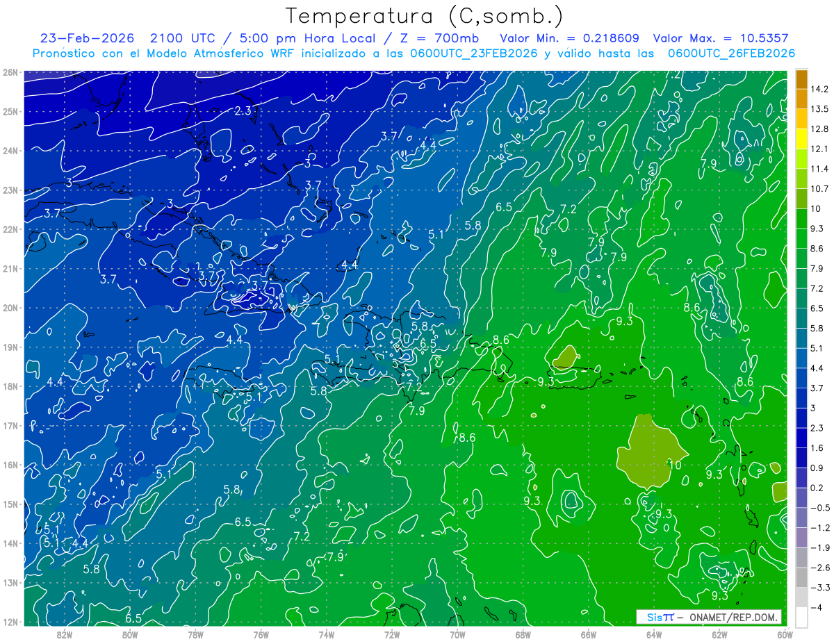
Task: Click the '64W' longitude axis label
Action: pyautogui.click(x=653, y=634)
